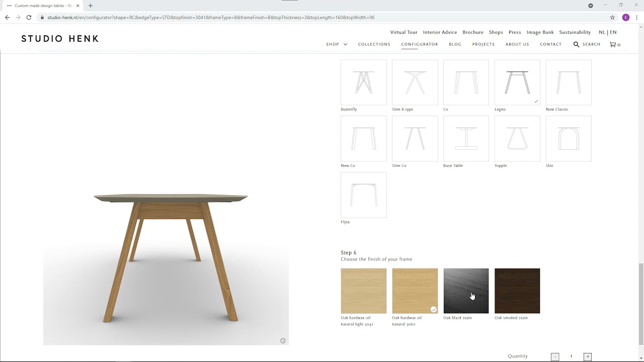
Task: Choose the Oak smoked stain finish
Action: pyautogui.click(x=517, y=291)
